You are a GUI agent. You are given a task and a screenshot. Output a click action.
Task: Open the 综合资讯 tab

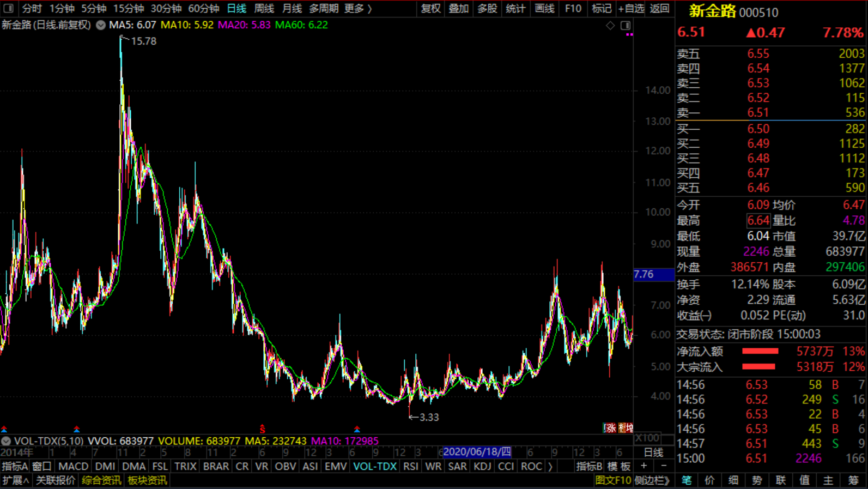101,480
